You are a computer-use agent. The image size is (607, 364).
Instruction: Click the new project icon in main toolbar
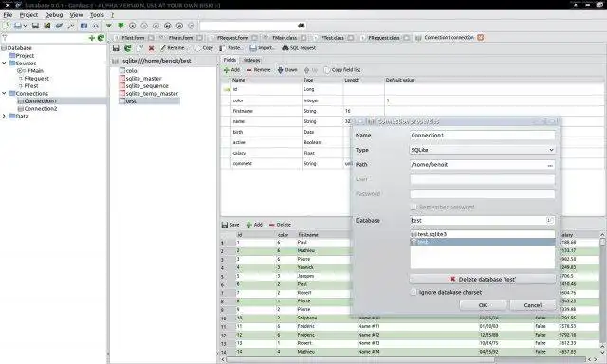pyautogui.click(x=6, y=26)
